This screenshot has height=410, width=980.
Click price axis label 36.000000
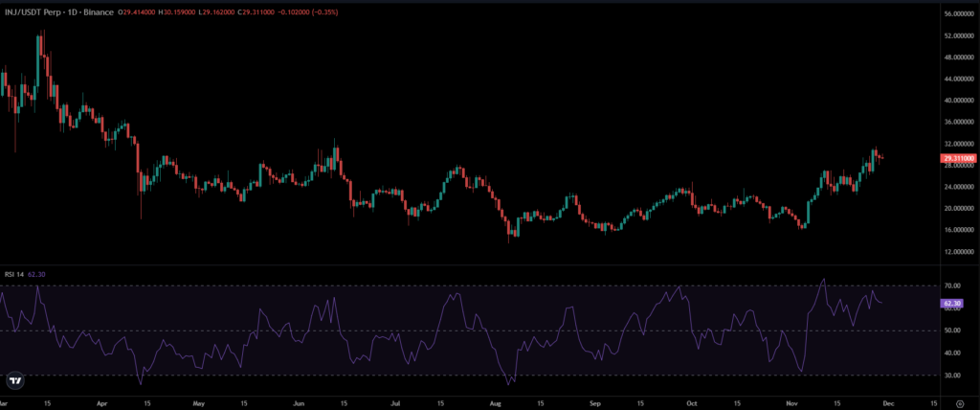pyautogui.click(x=960, y=122)
